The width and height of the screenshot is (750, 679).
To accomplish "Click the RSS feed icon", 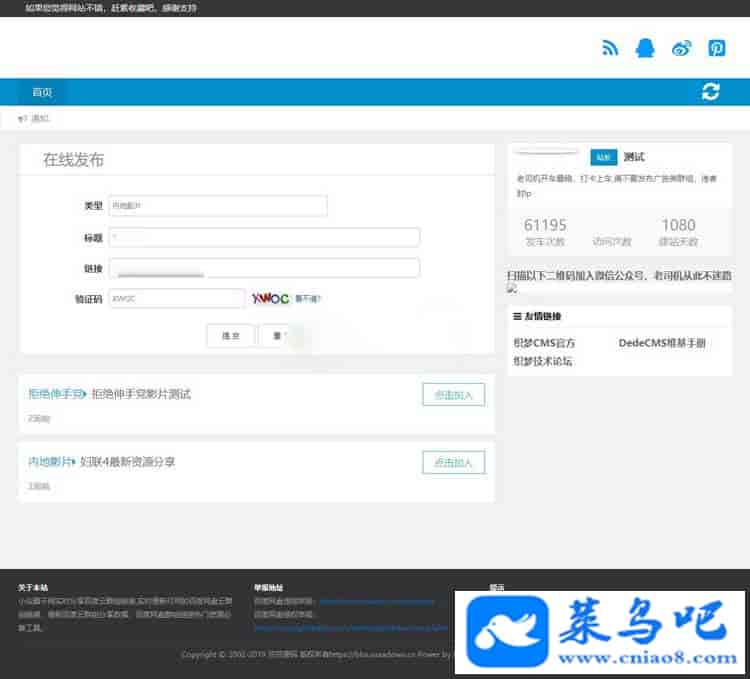I will (x=610, y=48).
